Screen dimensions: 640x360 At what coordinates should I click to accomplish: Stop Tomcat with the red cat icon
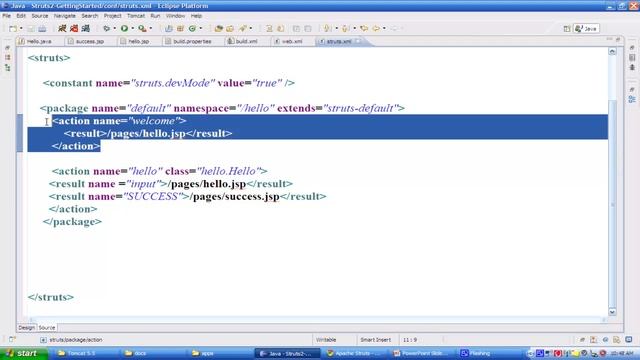click(x=74, y=28)
